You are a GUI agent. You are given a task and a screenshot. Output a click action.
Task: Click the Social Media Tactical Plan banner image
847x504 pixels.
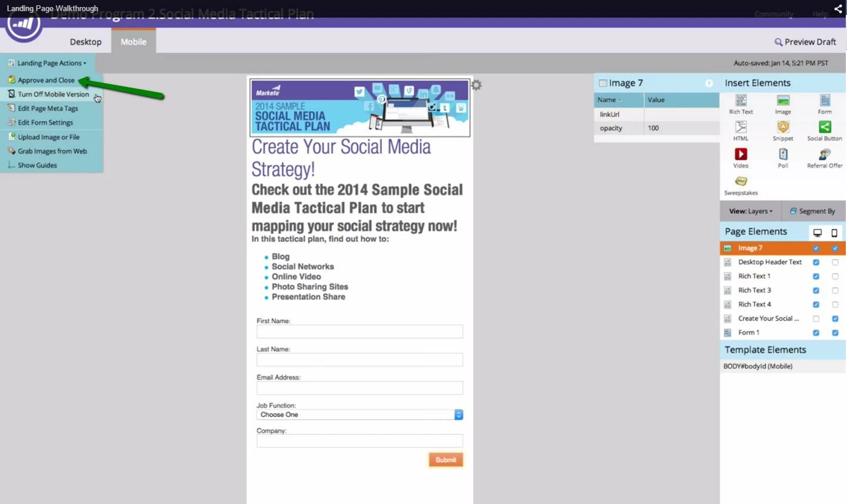pos(359,108)
